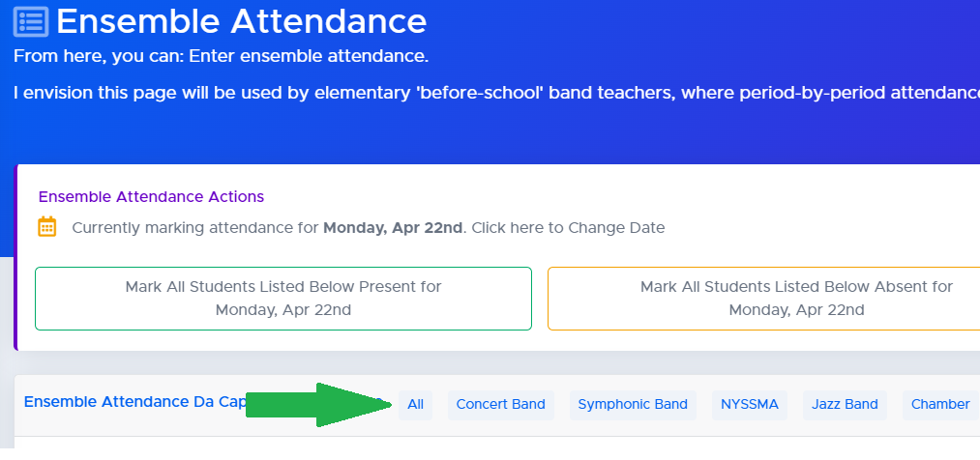Screen dimensions: 980x460
Task: Click the "I envision this page" description text
Action: point(484,93)
